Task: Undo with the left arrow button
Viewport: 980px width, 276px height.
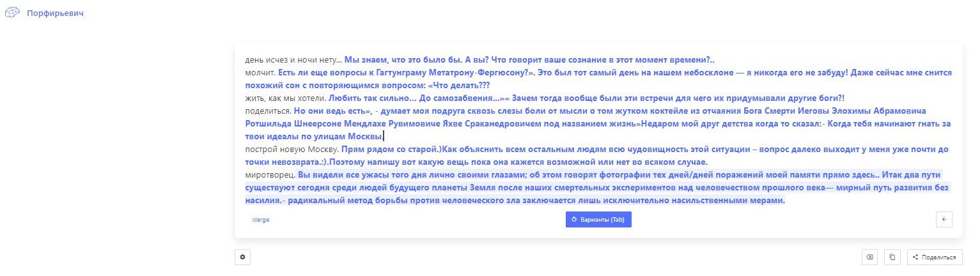Action: [x=944, y=219]
